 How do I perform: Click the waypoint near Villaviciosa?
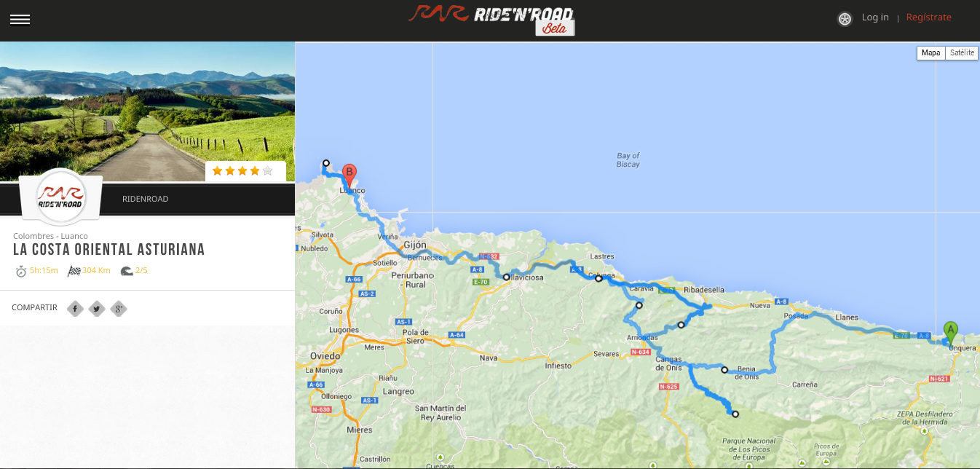coord(506,277)
